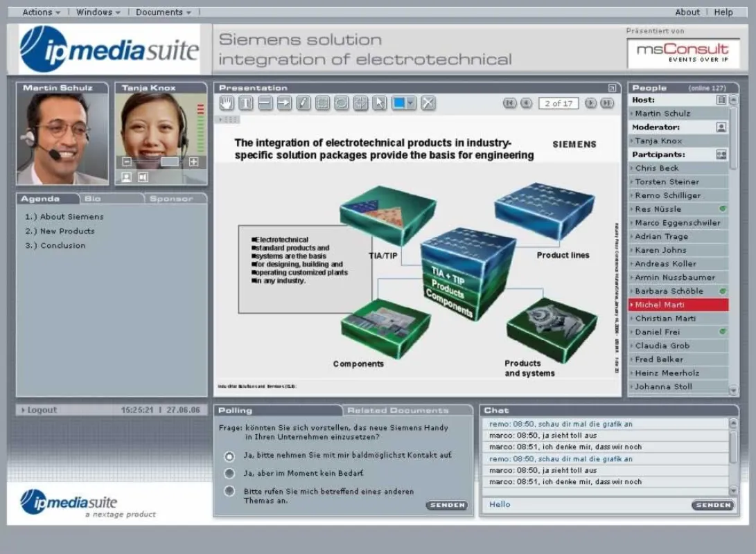Expand participant Torsten Steiner
This screenshot has width=756, height=554.
click(x=679, y=182)
